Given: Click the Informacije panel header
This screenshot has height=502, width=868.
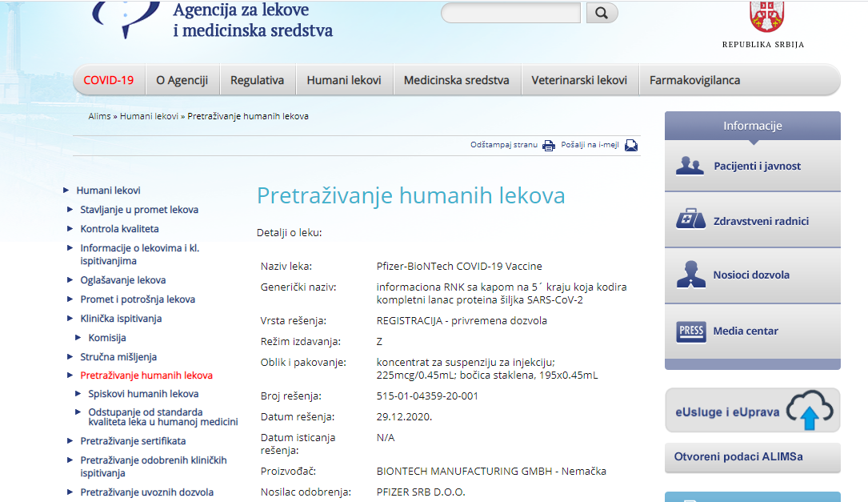Looking at the screenshot, I should (x=753, y=126).
